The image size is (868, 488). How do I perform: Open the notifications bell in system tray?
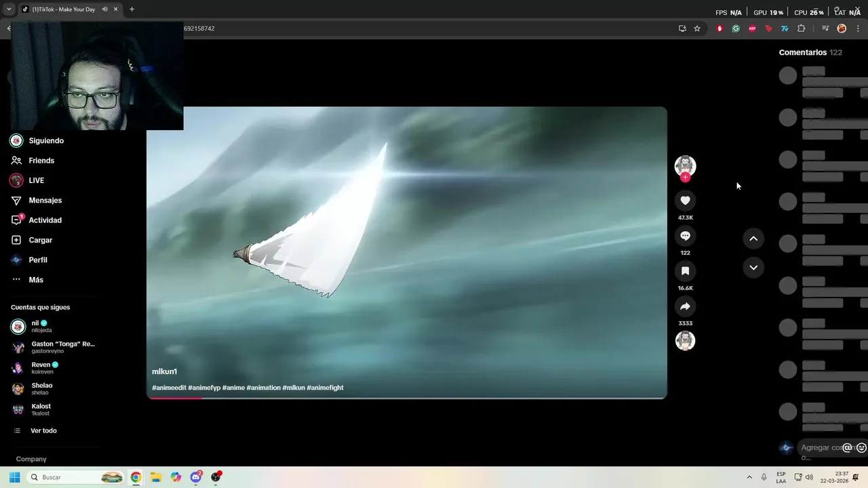856,477
